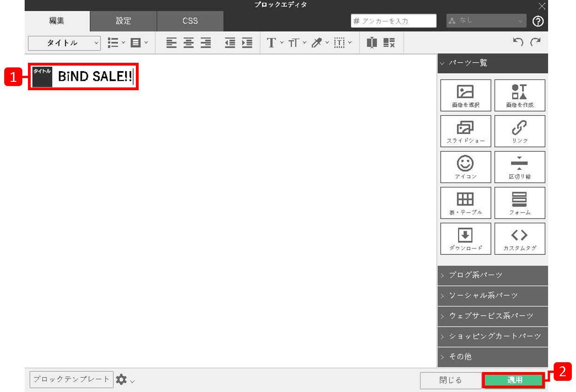
Task: Click the 閉じる button
Action: pos(450,380)
